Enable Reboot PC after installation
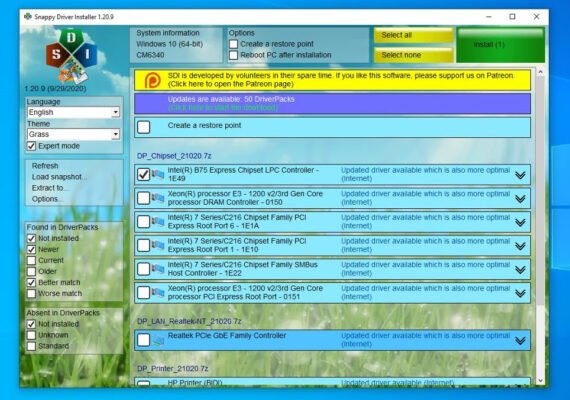 point(233,55)
